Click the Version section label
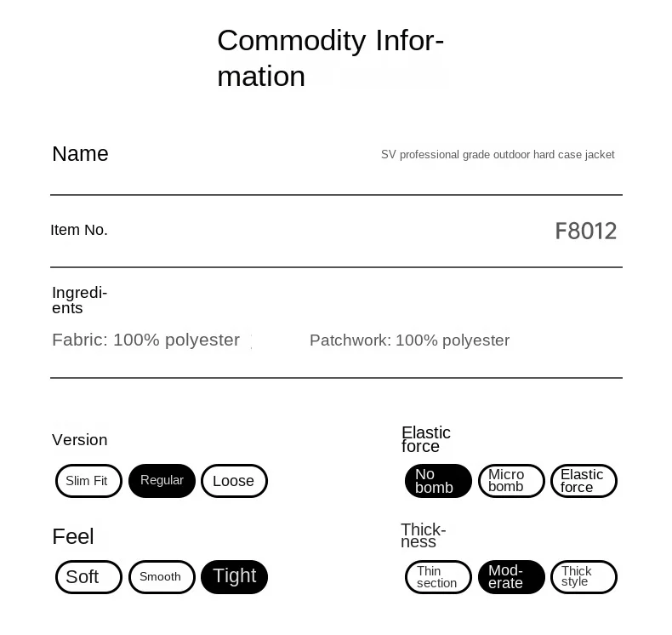Viewport: 672px width, 635px height. click(x=80, y=440)
